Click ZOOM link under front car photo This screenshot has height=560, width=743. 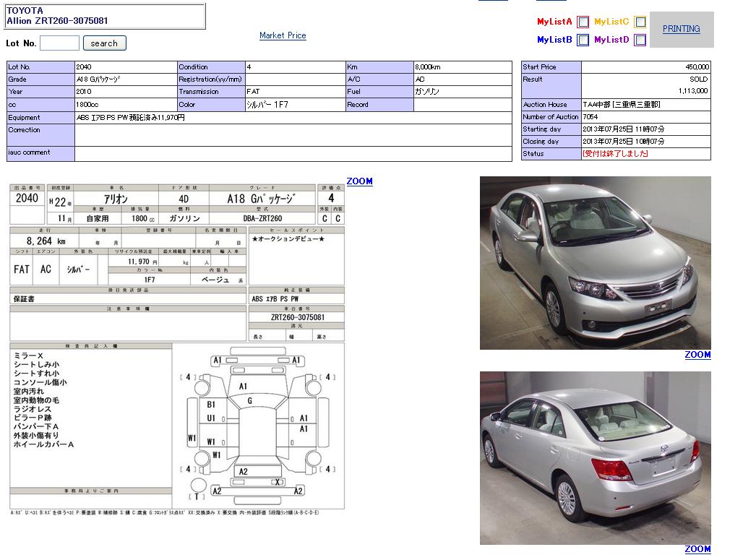[x=697, y=355]
